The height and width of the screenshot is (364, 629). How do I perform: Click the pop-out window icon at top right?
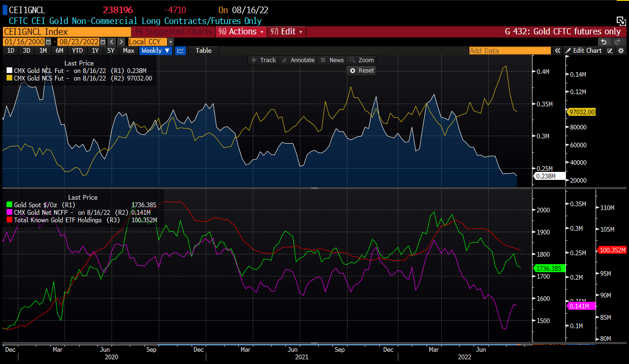coord(621,20)
